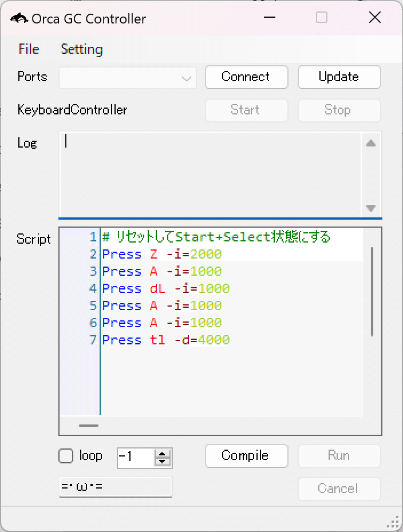Click the comment on script line 1
This screenshot has width=403, height=532.
click(x=216, y=237)
